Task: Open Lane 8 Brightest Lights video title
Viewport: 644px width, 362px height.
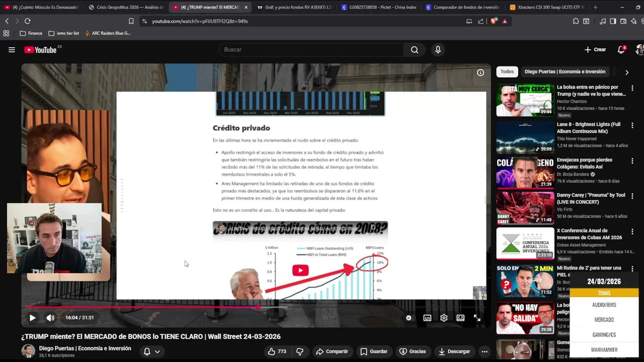Action: [x=589, y=128]
